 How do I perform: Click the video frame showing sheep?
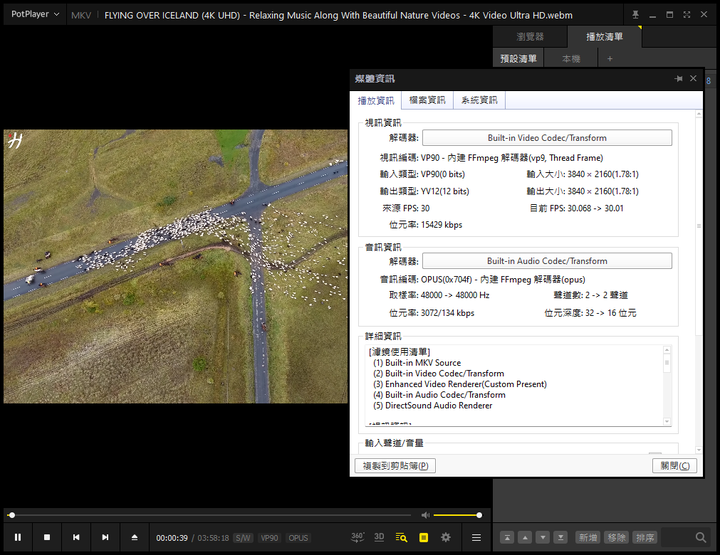click(176, 266)
